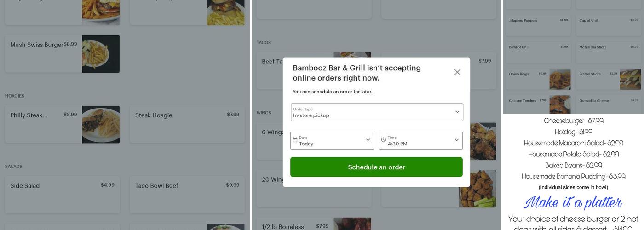Click the Mush Swiss Burger fries photo
This screenshot has height=230, width=644.
(101, 54)
